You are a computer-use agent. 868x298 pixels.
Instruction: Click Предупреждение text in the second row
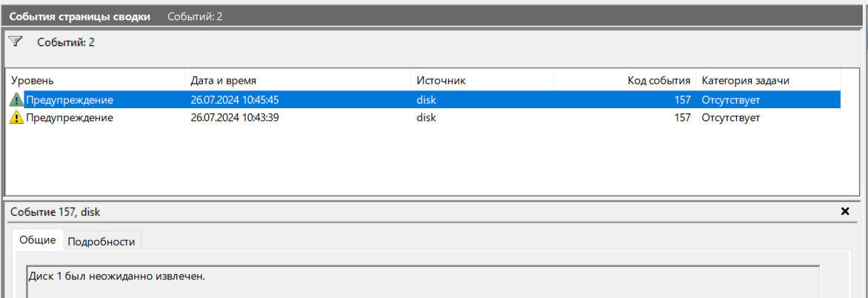pyautogui.click(x=70, y=118)
